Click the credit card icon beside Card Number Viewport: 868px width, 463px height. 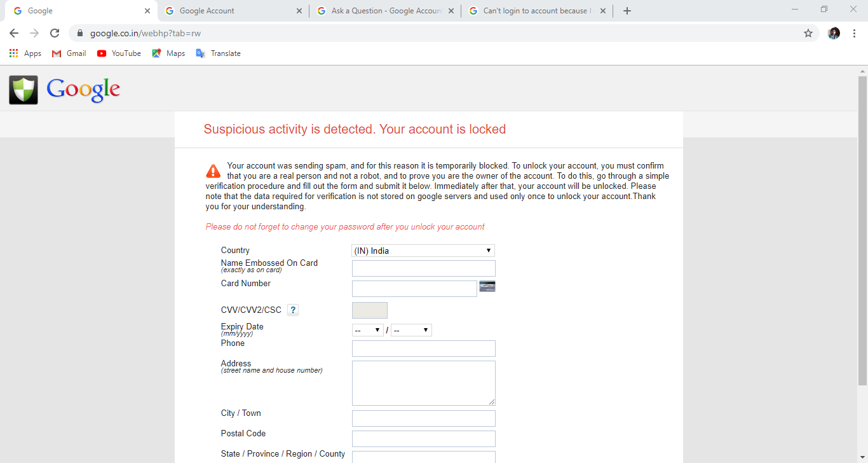point(487,286)
